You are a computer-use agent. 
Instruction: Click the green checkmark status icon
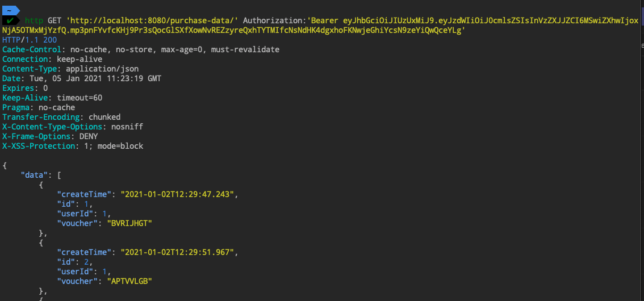click(10, 20)
